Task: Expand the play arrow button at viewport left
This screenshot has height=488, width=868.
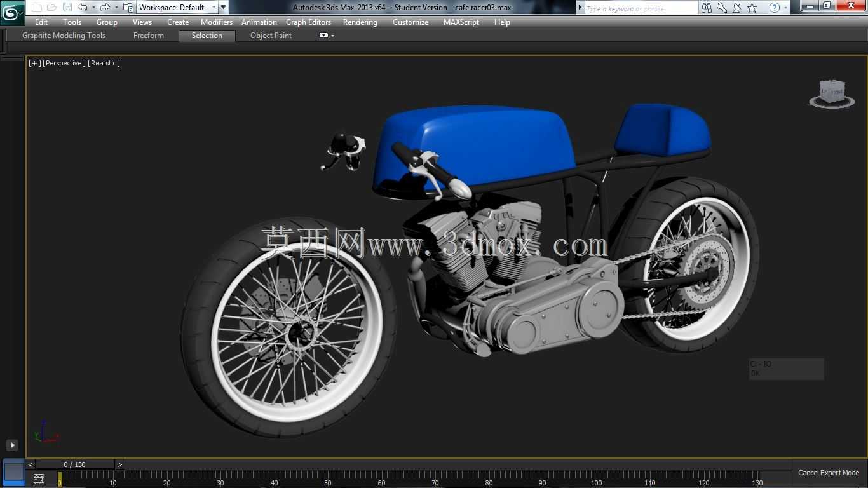Action: point(12,445)
